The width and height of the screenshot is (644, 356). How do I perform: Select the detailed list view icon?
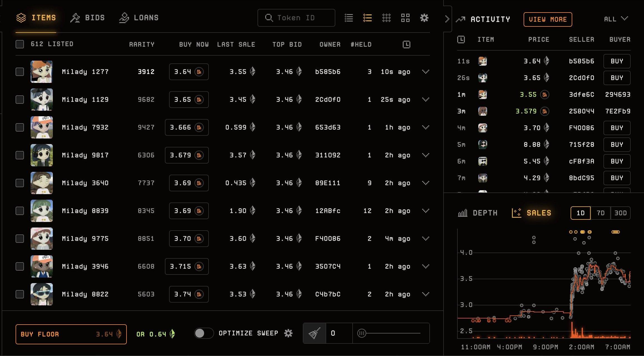coord(367,18)
